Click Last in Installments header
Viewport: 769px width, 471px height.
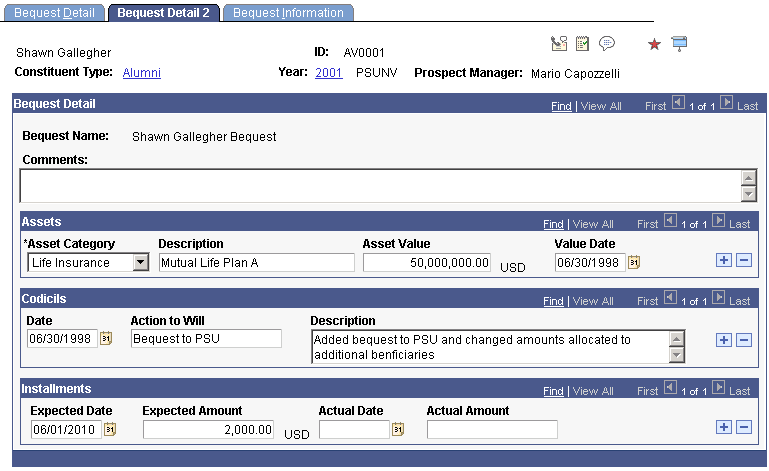[740, 391]
